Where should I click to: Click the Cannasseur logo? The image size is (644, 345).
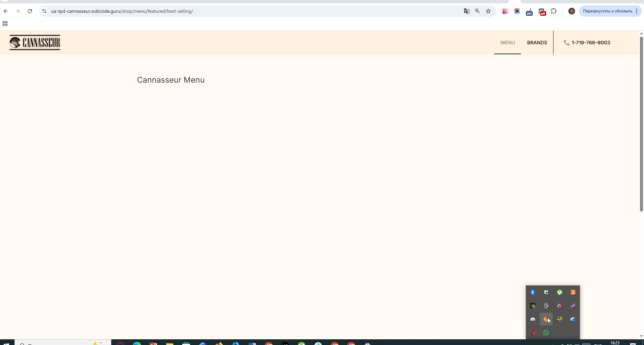[x=35, y=42]
